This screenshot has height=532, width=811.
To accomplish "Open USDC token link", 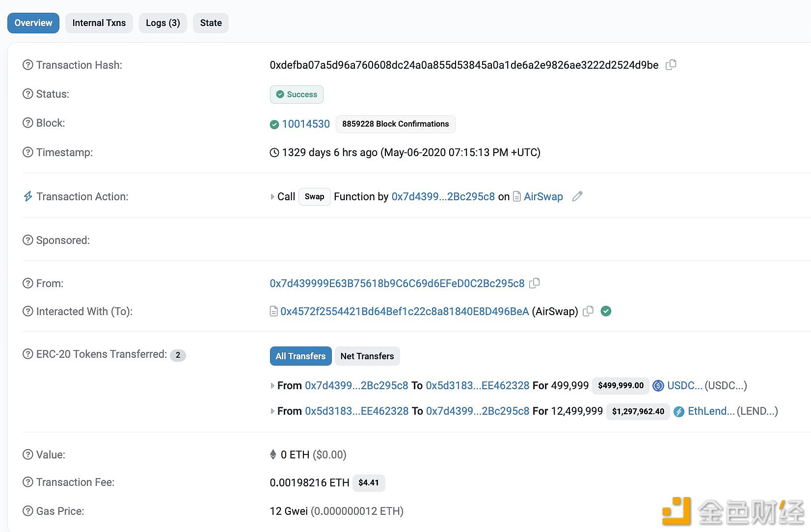I will (x=685, y=386).
